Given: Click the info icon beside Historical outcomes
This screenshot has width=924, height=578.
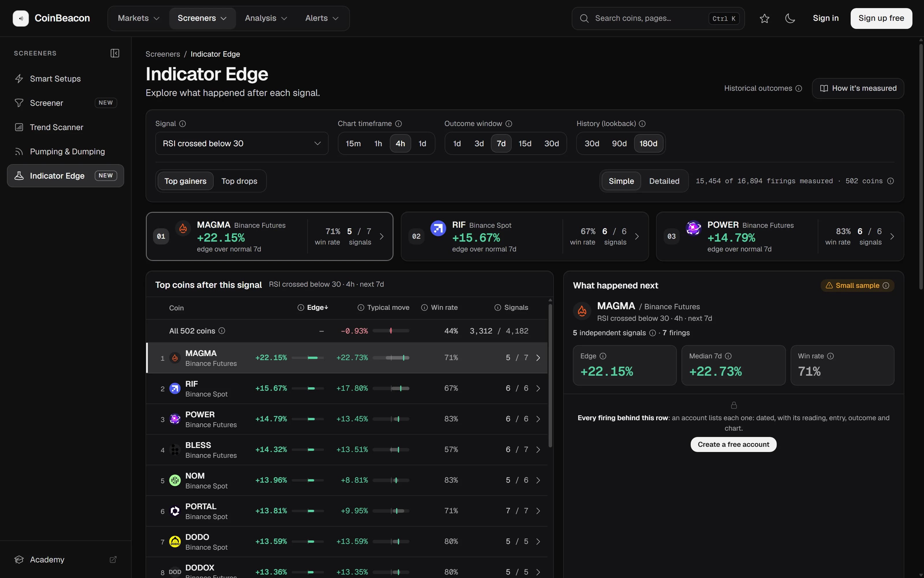Looking at the screenshot, I should click(798, 88).
